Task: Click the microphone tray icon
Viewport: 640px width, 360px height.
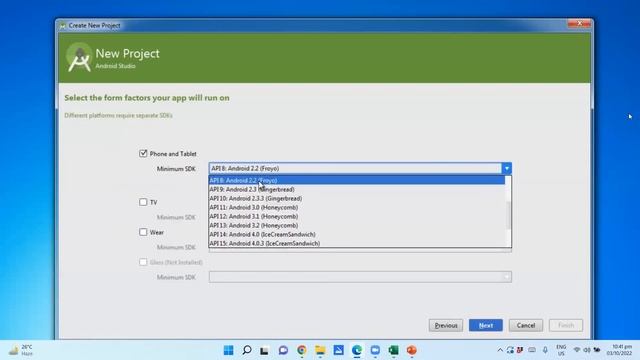Action: [x=545, y=350]
